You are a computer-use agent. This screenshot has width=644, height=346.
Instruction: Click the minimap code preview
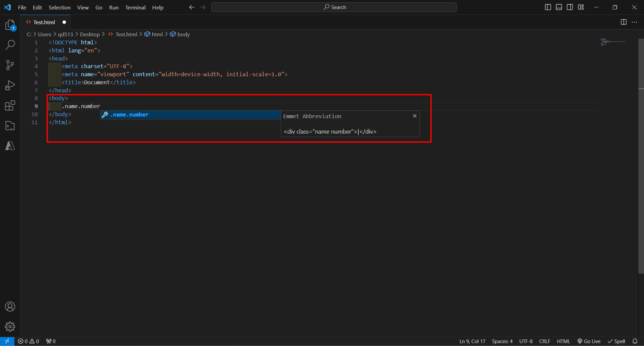(x=613, y=42)
